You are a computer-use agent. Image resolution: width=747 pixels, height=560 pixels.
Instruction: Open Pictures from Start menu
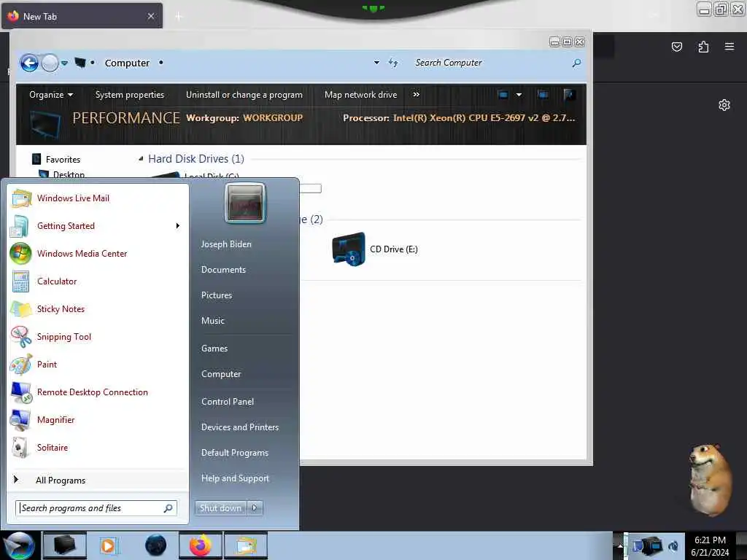(x=217, y=295)
